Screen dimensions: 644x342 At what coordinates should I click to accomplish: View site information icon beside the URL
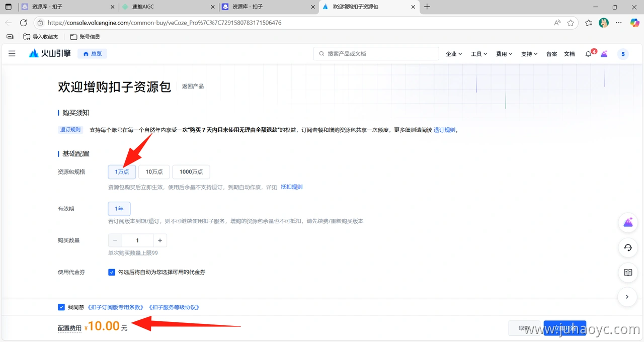(40, 23)
